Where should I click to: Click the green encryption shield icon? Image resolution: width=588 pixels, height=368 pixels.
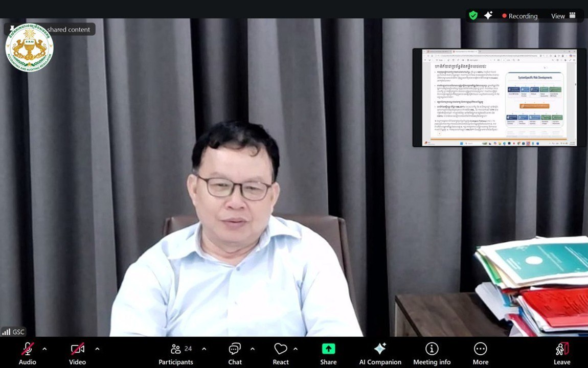point(473,16)
